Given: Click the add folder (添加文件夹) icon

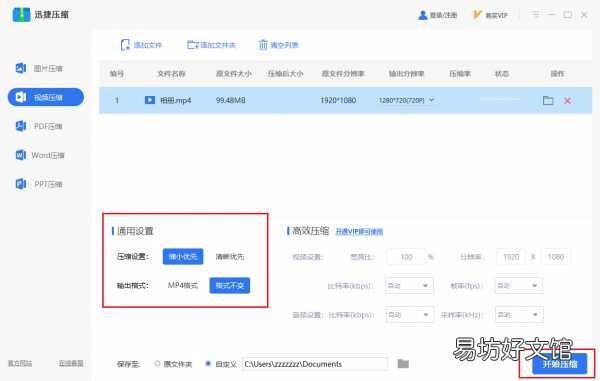Looking at the screenshot, I should click(x=192, y=45).
